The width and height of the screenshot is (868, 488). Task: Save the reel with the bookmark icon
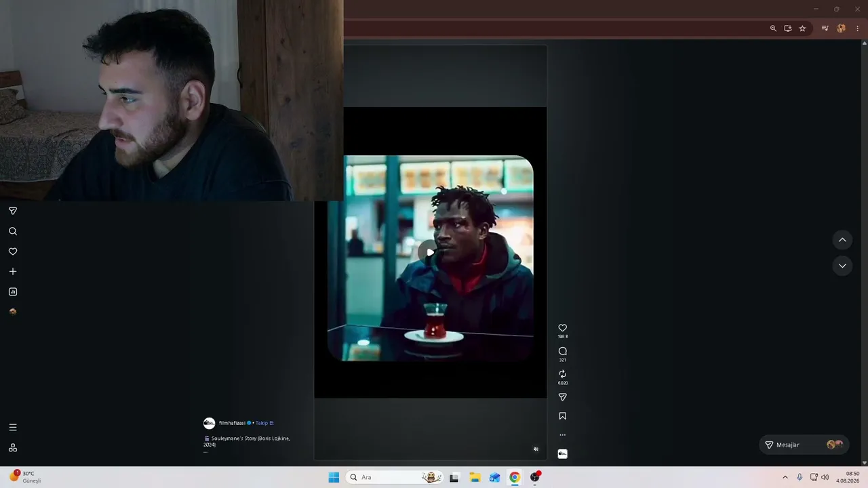click(562, 416)
